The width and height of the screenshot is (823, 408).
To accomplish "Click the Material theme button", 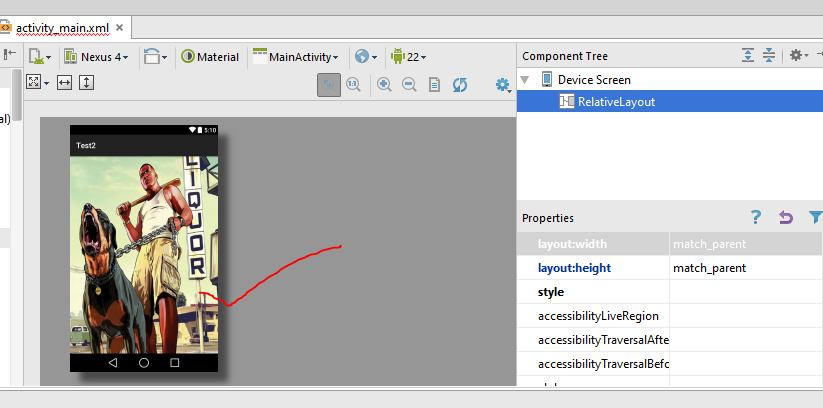I will click(210, 57).
